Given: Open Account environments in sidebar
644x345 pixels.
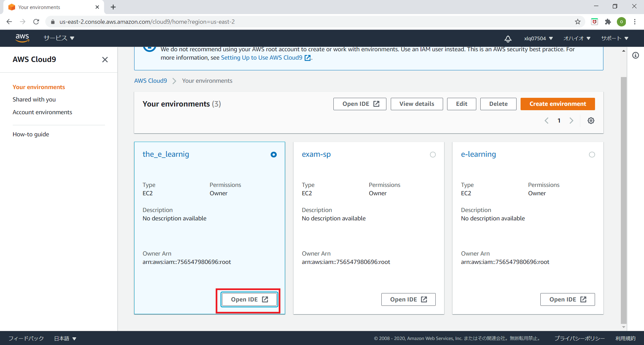Looking at the screenshot, I should (42, 112).
